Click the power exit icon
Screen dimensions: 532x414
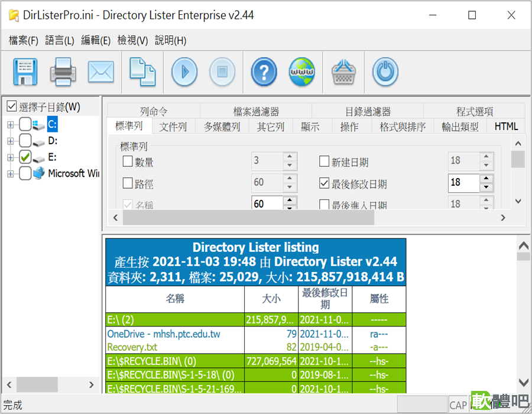tap(385, 72)
